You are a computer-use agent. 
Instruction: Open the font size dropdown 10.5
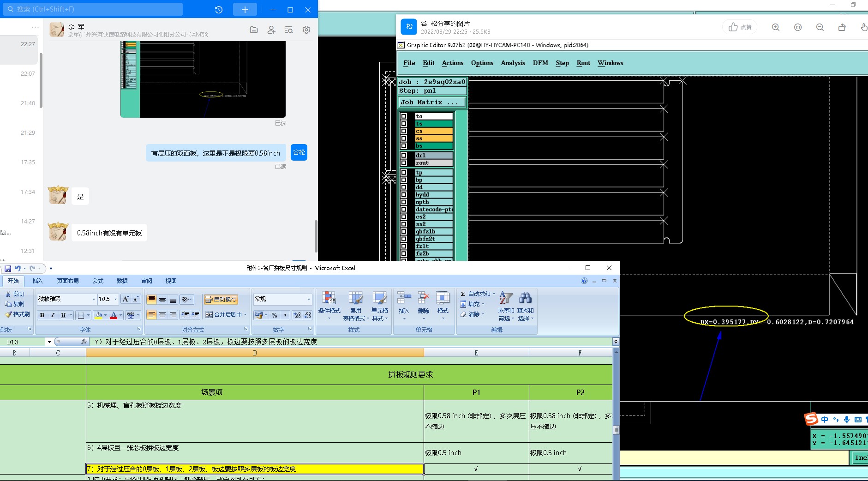point(115,299)
